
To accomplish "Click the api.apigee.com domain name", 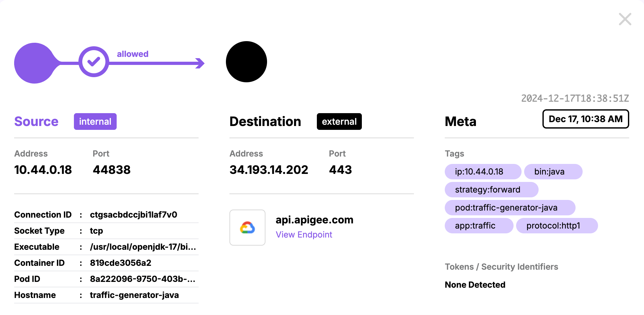I will click(x=314, y=220).
